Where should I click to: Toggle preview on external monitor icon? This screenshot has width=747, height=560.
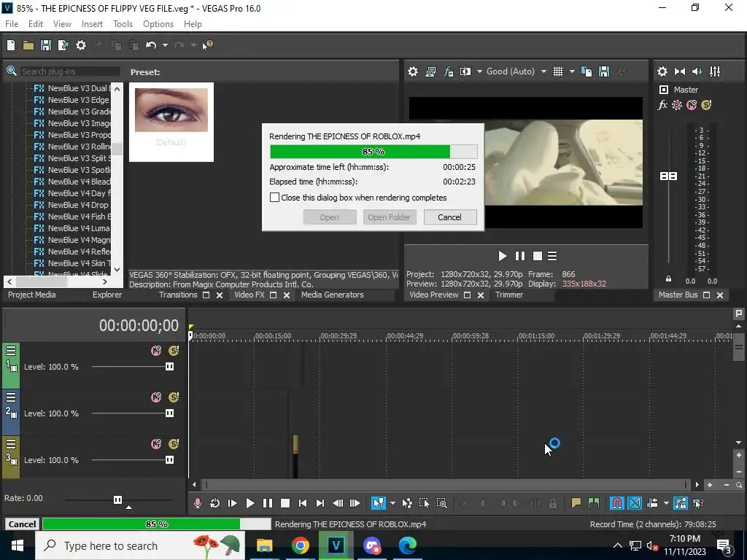click(430, 71)
